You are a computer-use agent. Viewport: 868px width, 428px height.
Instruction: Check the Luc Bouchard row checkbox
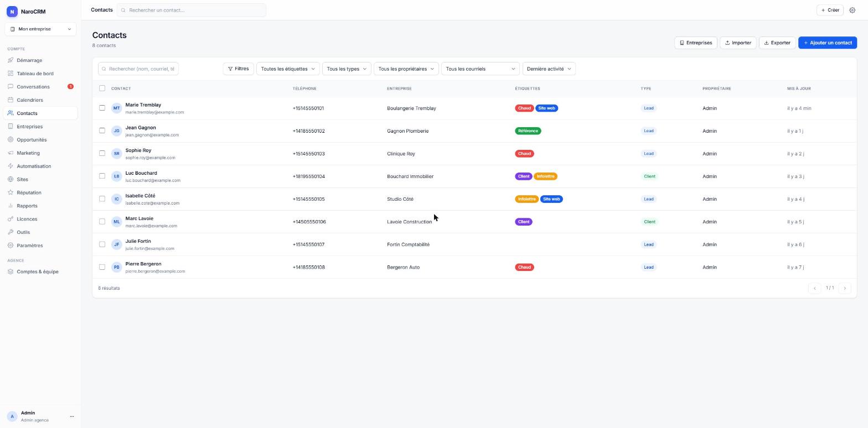(102, 176)
